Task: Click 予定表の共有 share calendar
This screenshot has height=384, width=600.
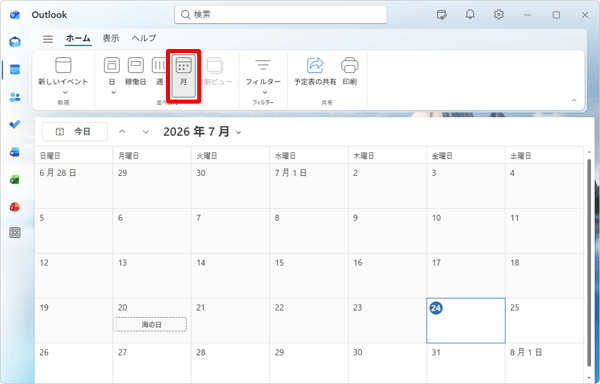Action: (x=315, y=71)
